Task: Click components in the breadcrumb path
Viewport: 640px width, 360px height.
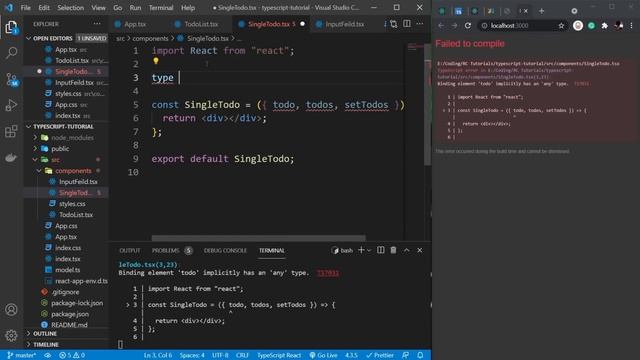Action: (x=150, y=38)
